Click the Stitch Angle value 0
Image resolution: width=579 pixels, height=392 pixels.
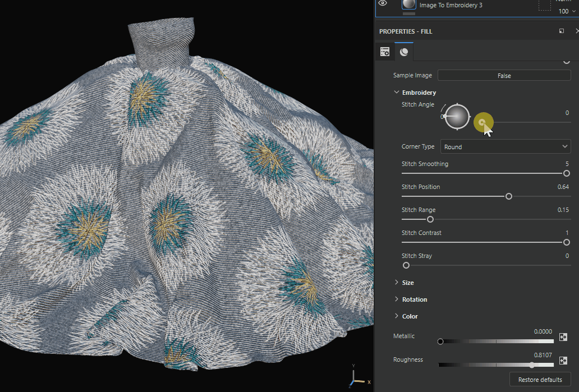click(x=567, y=113)
